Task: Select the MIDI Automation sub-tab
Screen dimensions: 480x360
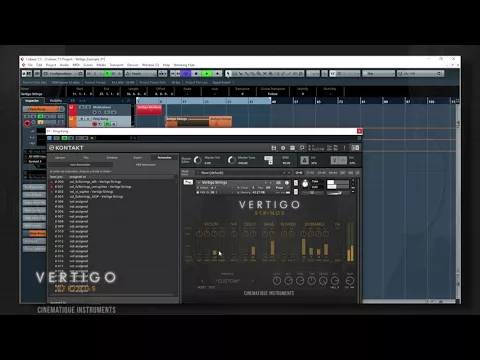Action: point(146,165)
